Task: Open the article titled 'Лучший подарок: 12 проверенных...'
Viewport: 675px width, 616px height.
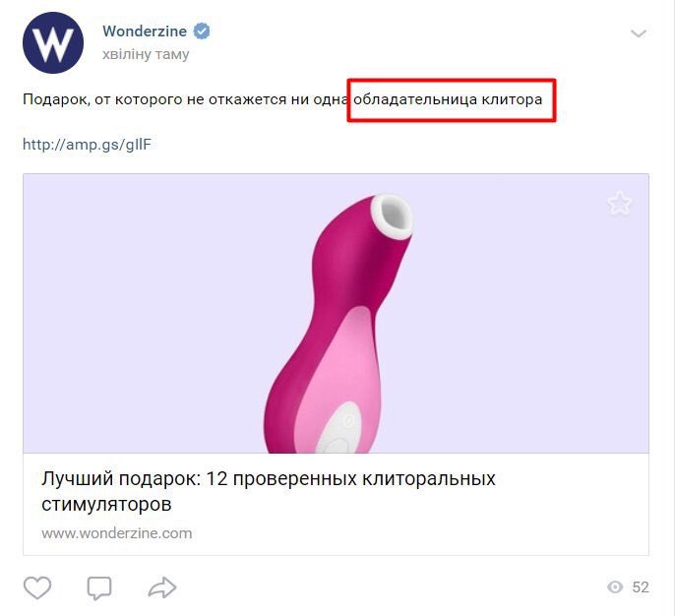Action: [x=269, y=491]
